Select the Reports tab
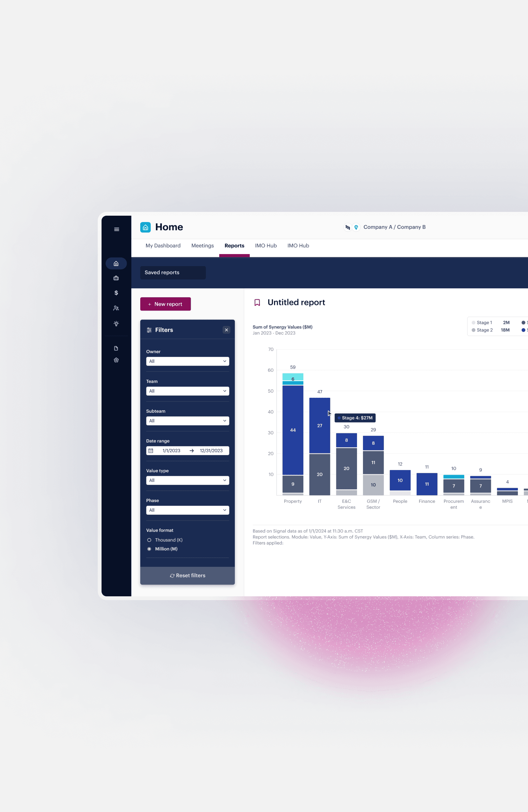The width and height of the screenshot is (528, 812). (234, 246)
